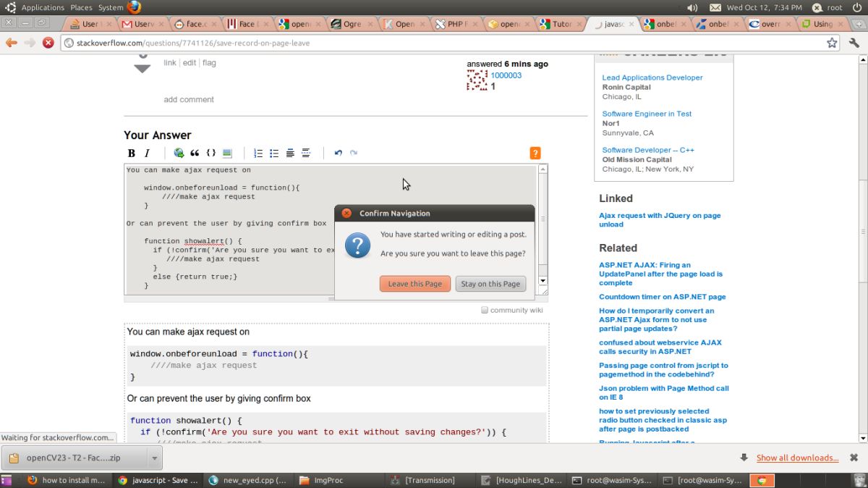868x488 pixels.
Task: Switch to the Ogre browser tab
Action: tap(351, 24)
